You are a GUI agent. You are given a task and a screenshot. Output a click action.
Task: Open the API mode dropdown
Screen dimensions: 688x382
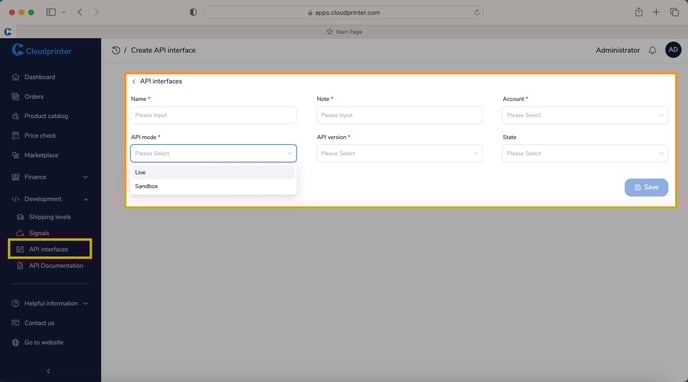(213, 154)
